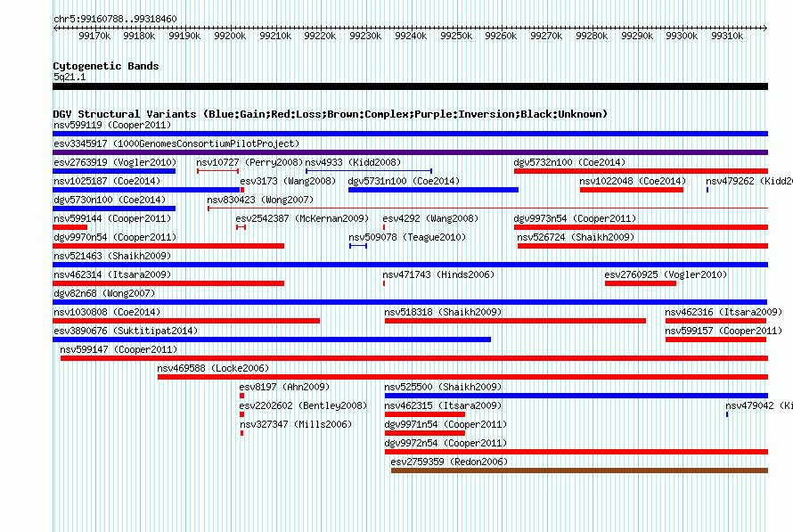Click the small blue nsv479042 variant mark
This screenshot has width=793, height=532.
click(727, 414)
